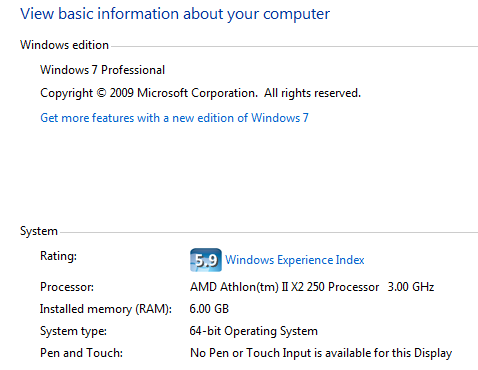The image size is (478, 370).
Task: Click the No Pen or Touch Input text
Action: (321, 353)
